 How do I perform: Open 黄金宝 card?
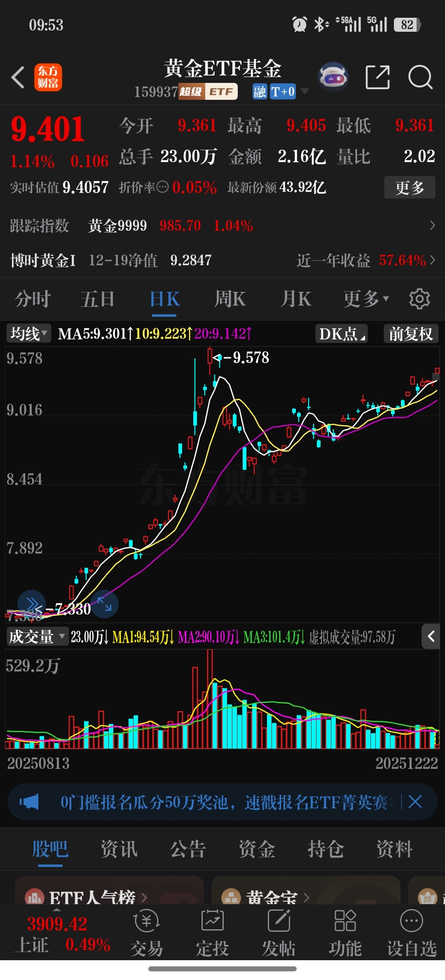(306, 891)
